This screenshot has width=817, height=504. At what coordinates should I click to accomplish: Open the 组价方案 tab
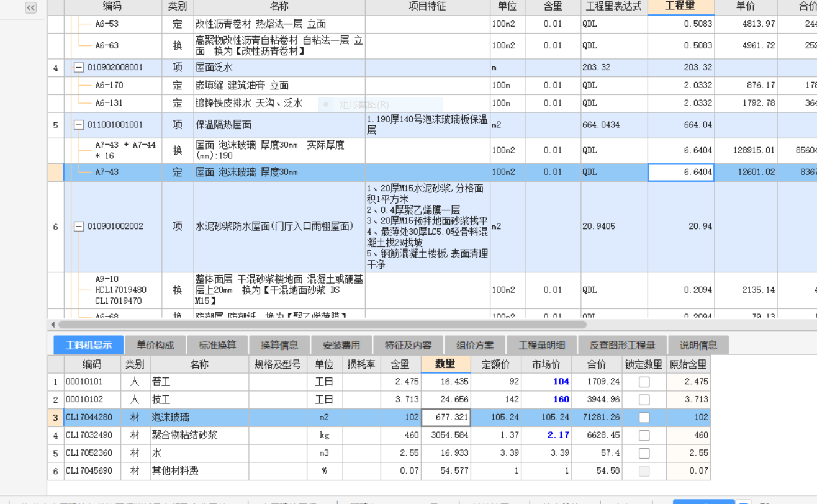tap(475, 345)
